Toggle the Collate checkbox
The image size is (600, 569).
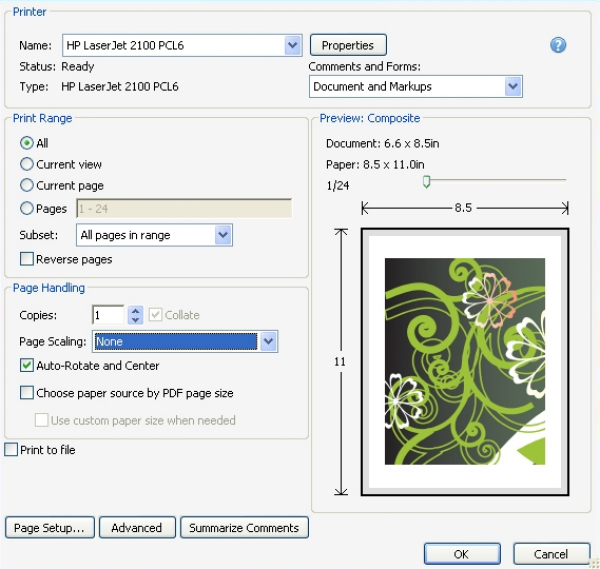[x=155, y=315]
